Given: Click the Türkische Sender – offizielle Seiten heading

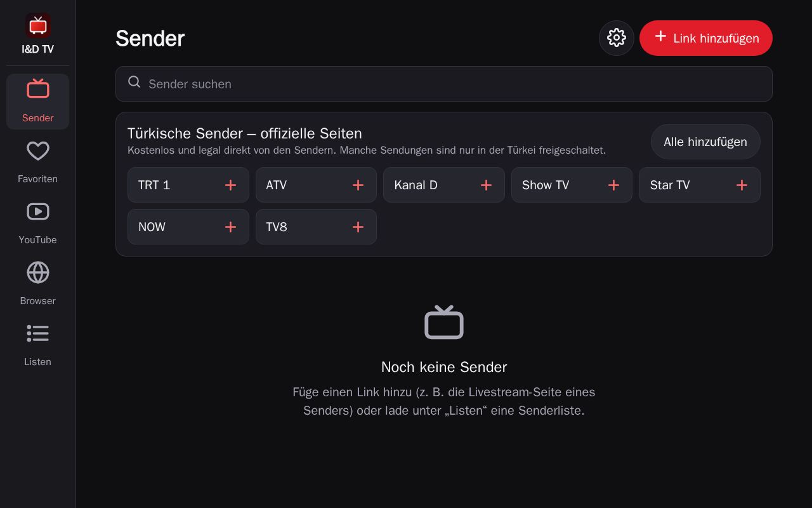Looking at the screenshot, I should 245,133.
